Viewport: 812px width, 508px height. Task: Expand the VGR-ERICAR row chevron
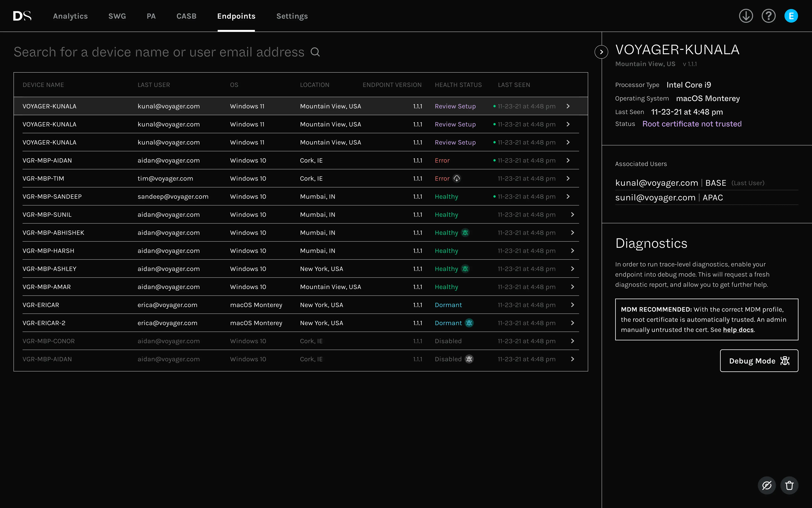pos(572,305)
